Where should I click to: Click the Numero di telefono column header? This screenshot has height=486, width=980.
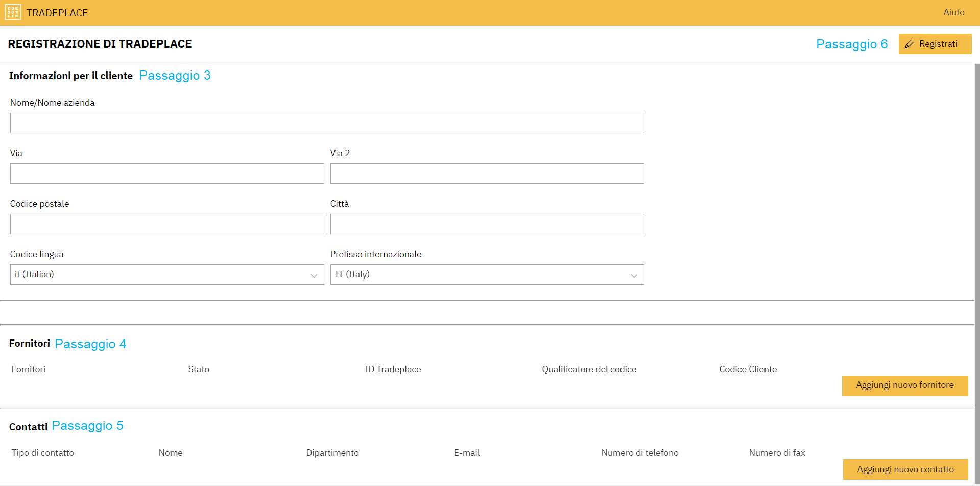(x=639, y=453)
